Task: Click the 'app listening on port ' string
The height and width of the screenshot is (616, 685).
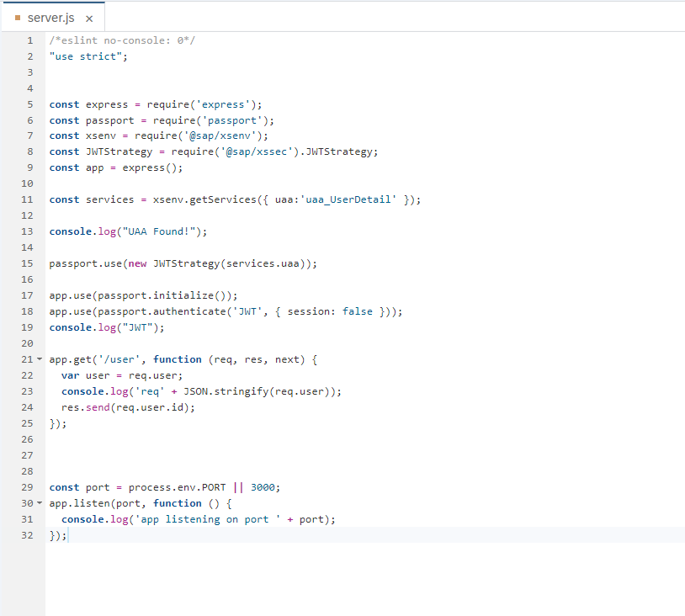Action: click(208, 519)
